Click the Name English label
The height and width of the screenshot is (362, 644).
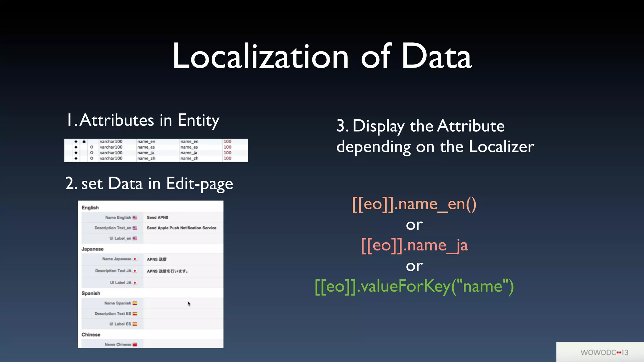click(118, 217)
